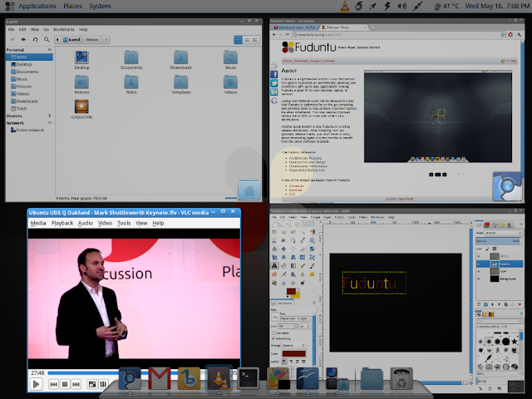Toggle visibility eye of the Fuduntu layer

[479, 264]
